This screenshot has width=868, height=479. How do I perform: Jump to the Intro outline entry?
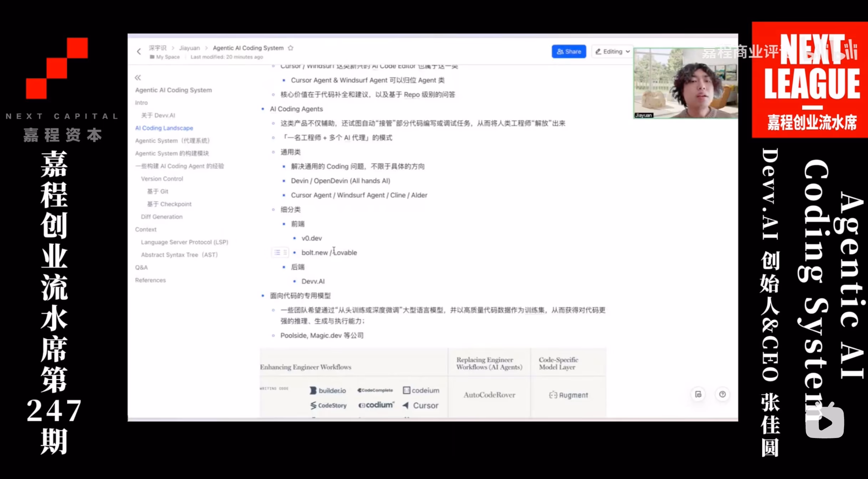141,103
